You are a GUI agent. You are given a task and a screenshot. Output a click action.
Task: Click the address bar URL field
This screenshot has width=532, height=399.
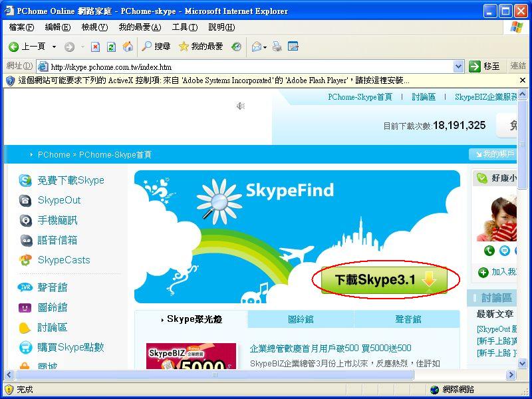point(249,67)
